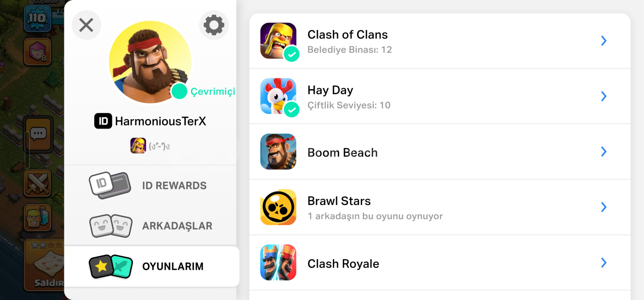644x300 pixels.
Task: Tap the Clash Royale game icon
Action: click(278, 262)
